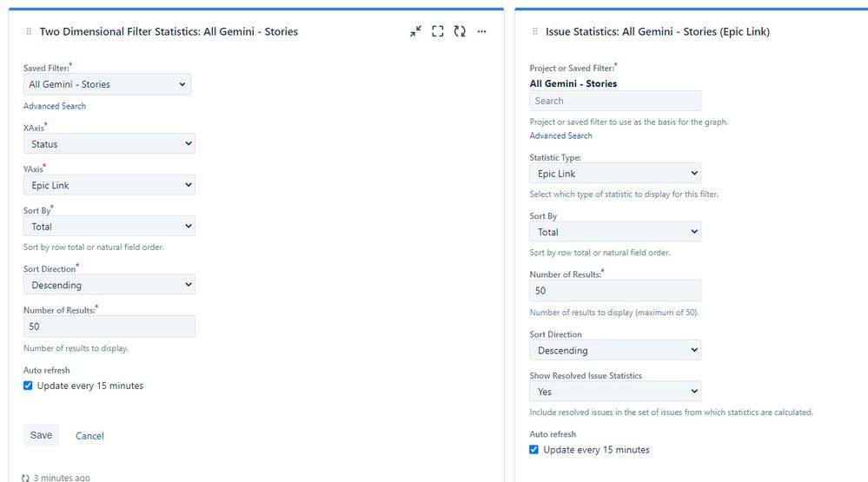Grab drag handle of Two Dimensional Filter Statistics
Viewport: 868px width, 482px height.
pos(29,31)
